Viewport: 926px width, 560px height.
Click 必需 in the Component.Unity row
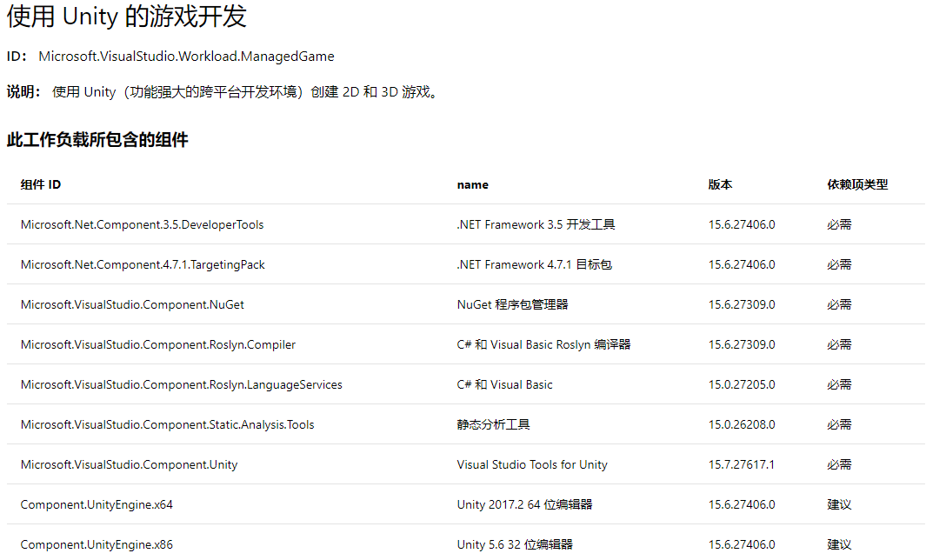coord(839,465)
